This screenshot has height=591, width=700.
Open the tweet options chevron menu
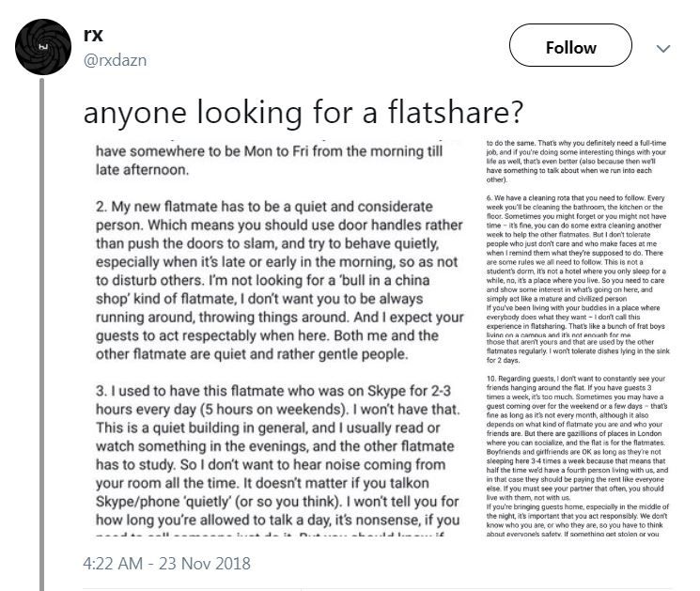[x=663, y=49]
